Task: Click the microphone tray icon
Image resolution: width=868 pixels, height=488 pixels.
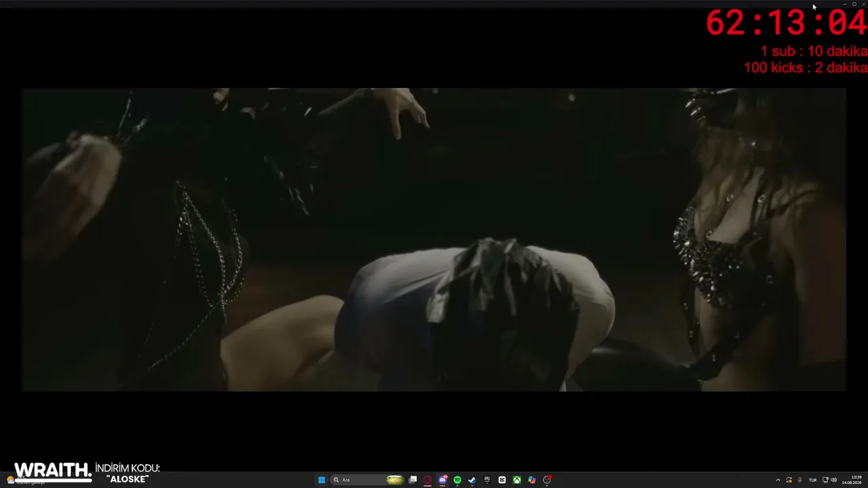Action: [x=800, y=480]
